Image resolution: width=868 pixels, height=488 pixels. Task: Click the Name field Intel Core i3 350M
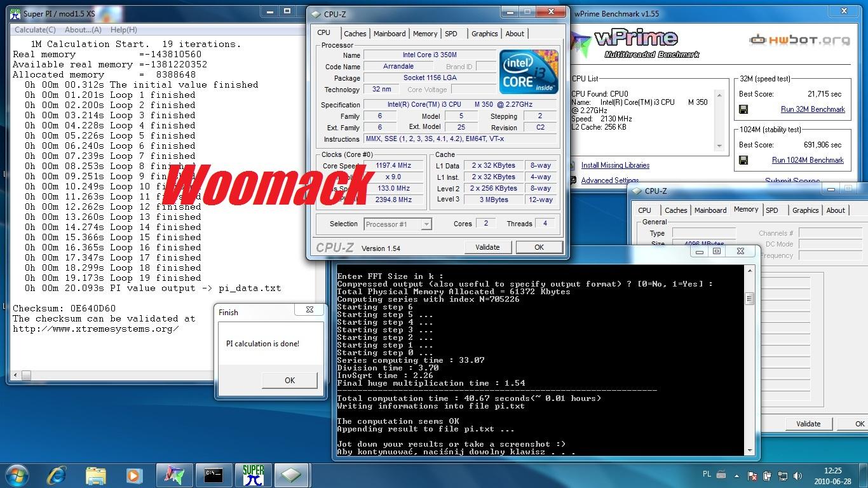(430, 55)
